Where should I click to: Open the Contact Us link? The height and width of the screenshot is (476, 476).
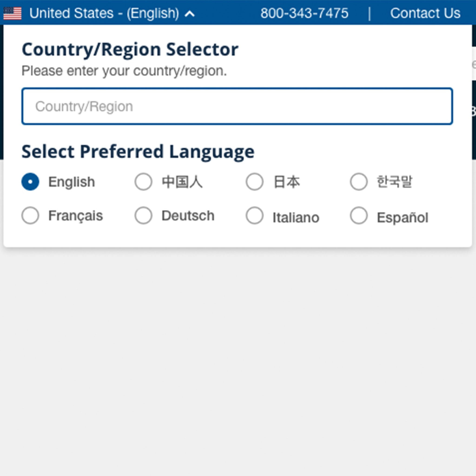(425, 13)
